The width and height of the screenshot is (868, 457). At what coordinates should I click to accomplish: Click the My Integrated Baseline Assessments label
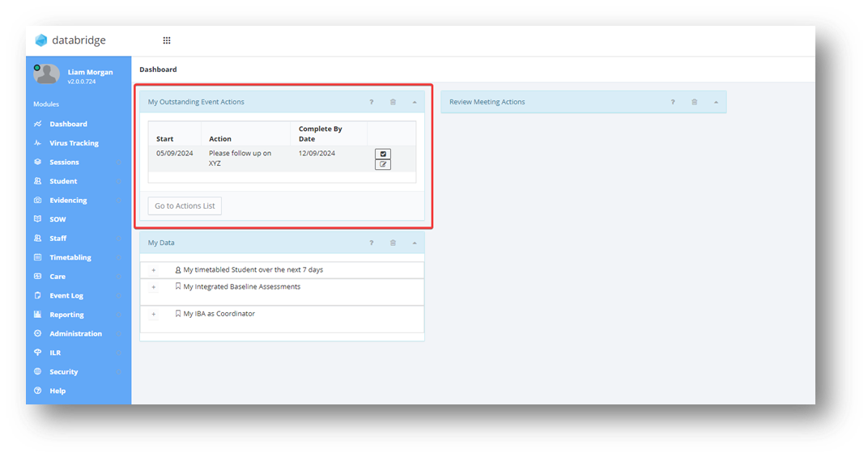coord(242,286)
